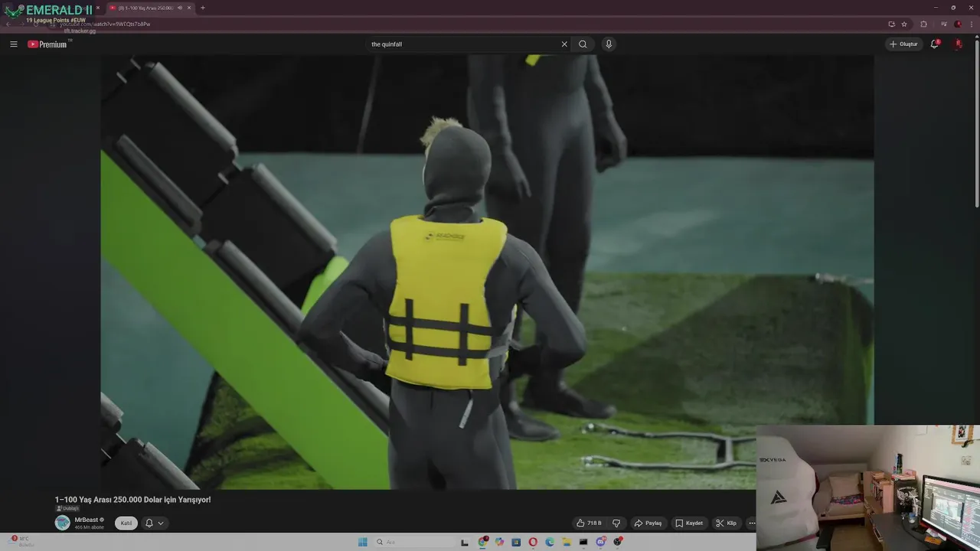The image size is (980, 551).
Task: Click the playing MrBeast video
Action: (x=487, y=272)
